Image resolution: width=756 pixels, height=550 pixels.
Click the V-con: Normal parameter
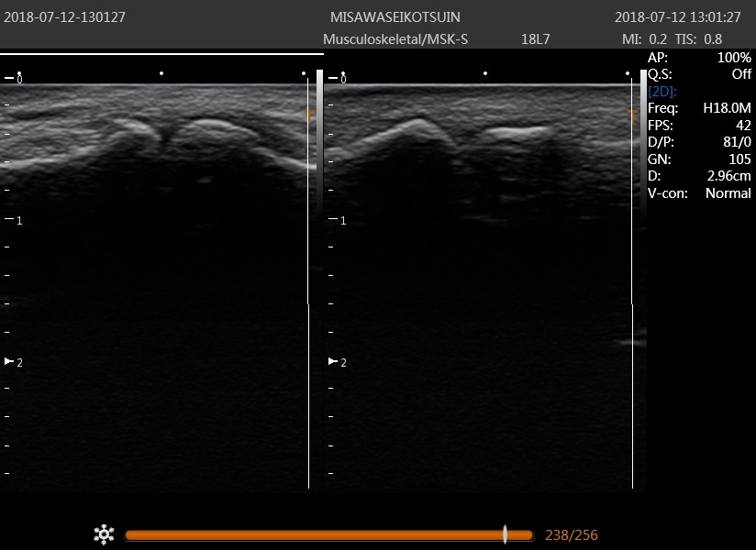tap(699, 193)
